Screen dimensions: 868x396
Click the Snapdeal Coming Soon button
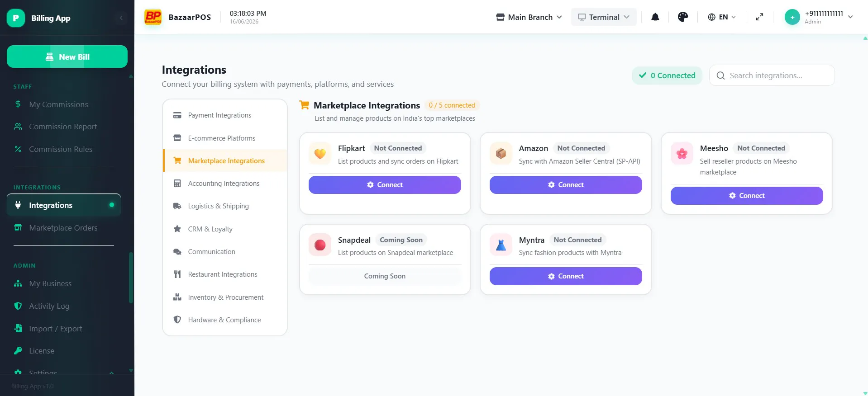coord(385,276)
